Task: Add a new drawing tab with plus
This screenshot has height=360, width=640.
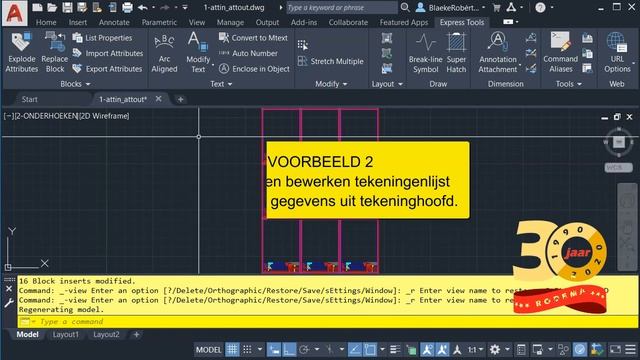Action: point(180,99)
